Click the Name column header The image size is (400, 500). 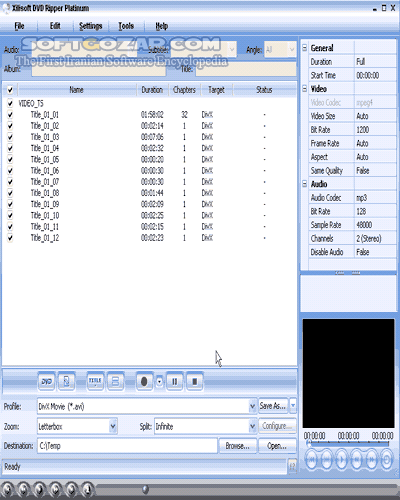click(x=77, y=90)
